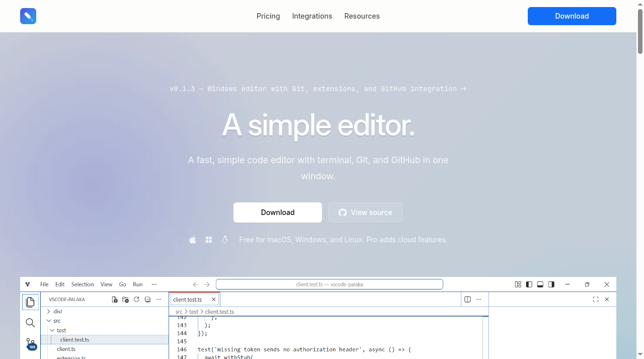644x359 pixels.
Task: Click the VSCODE-PALAKA explorer header
Action: click(67, 300)
